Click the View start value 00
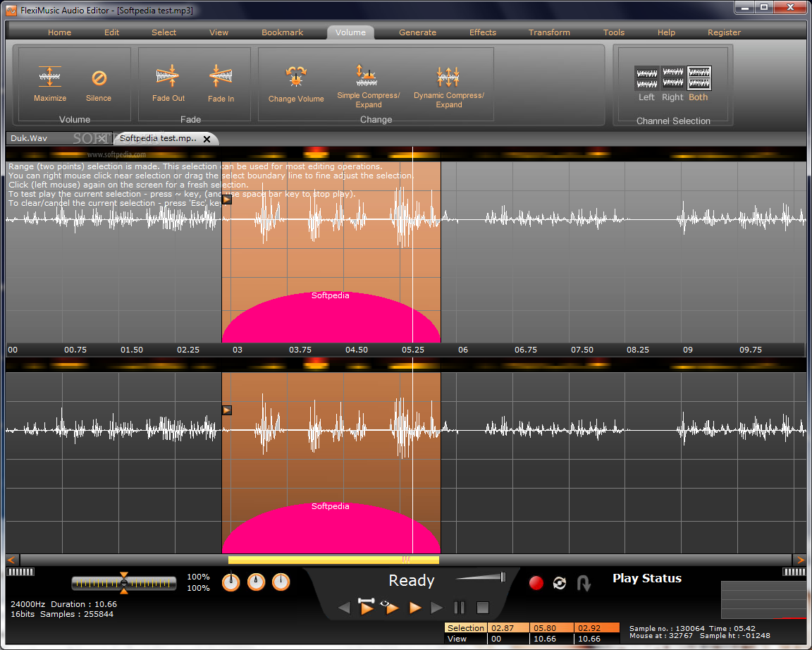The width and height of the screenshot is (812, 650). pos(508,639)
